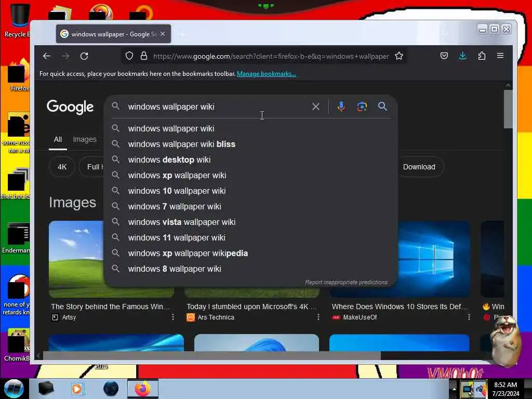Image resolution: width=532 pixels, height=399 pixels.
Task: Open the list all tabs chevron
Action: [x=445, y=34]
